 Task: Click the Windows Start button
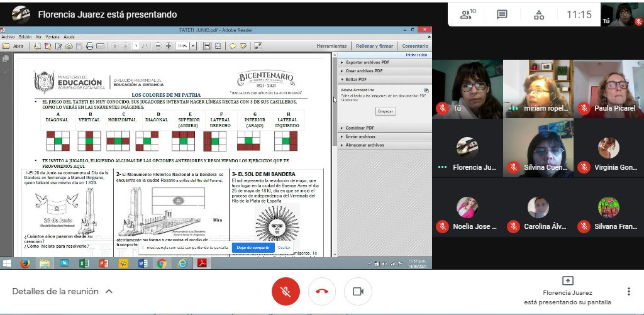click(x=7, y=263)
